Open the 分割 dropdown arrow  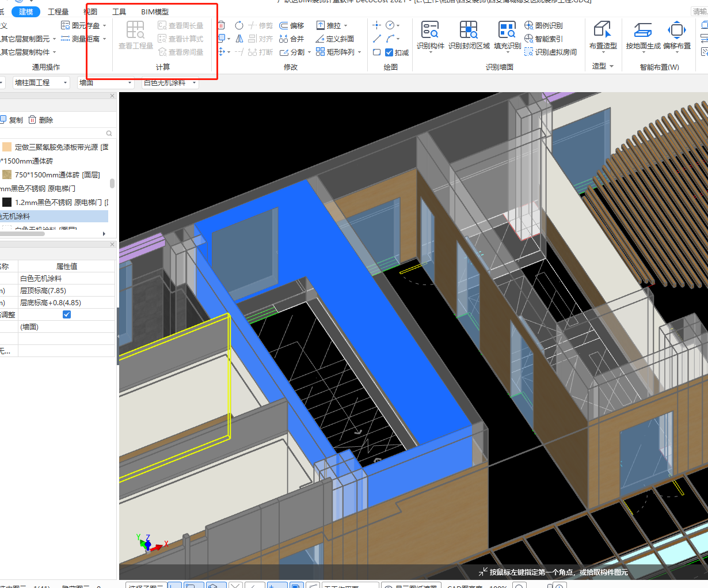pos(309,52)
